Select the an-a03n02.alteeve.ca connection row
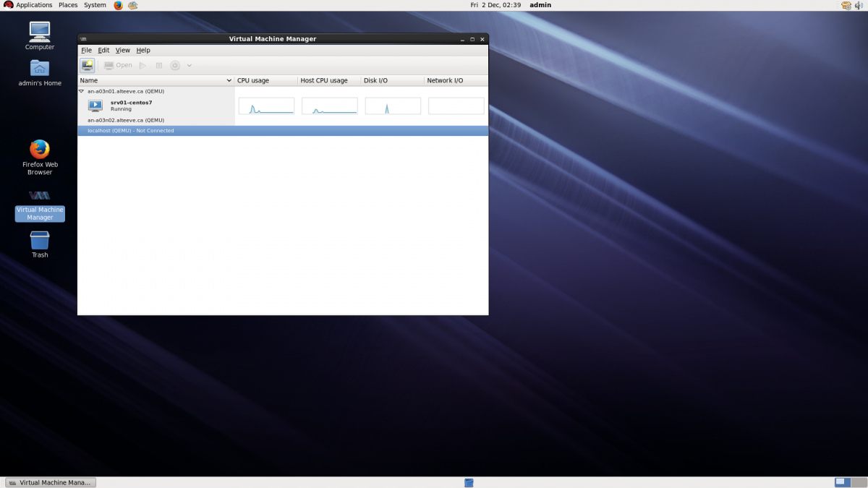 tap(126, 120)
